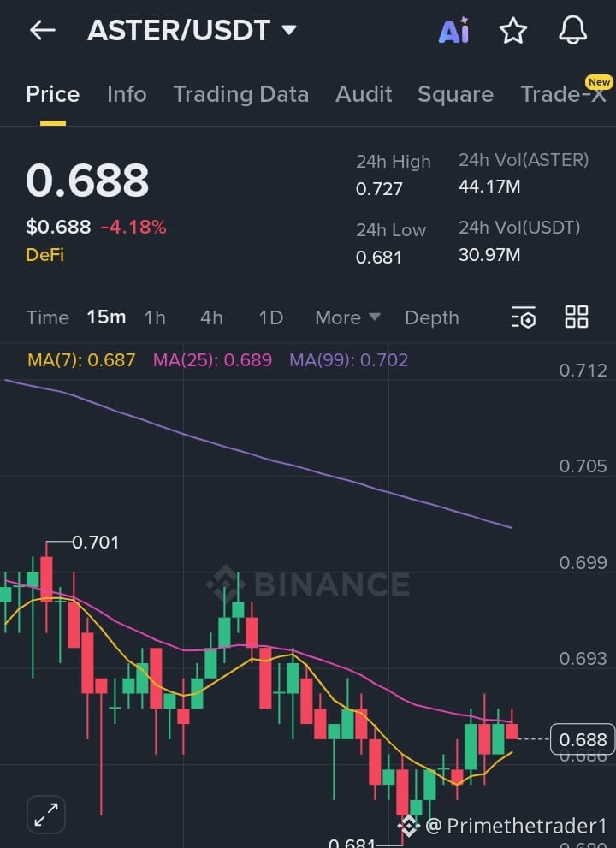The width and height of the screenshot is (616, 848).
Task: Tap the MA(99): 0.702 indicator label
Action: coord(348,359)
